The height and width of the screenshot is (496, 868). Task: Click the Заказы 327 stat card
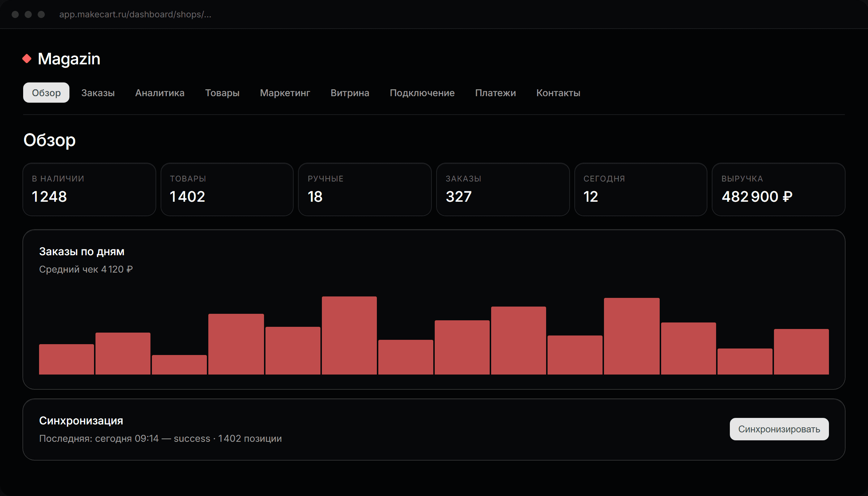click(503, 189)
